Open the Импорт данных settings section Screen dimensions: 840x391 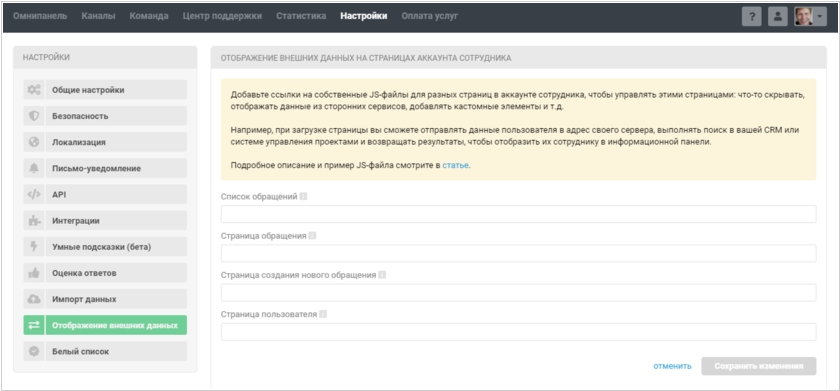pyautogui.click(x=105, y=299)
